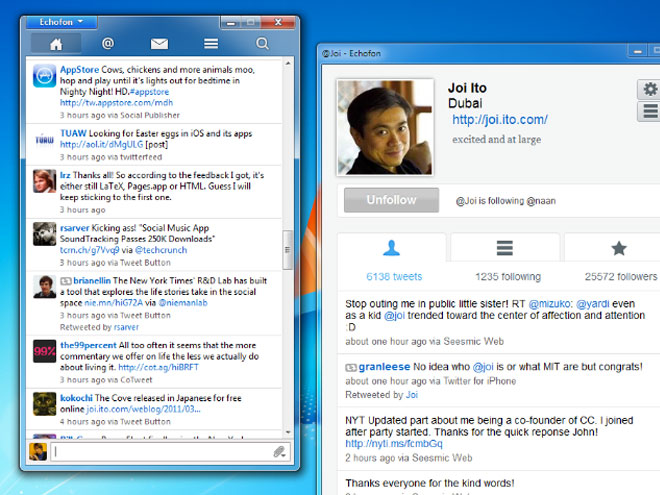
Task: Open kokochi username link
Action: coord(76,398)
